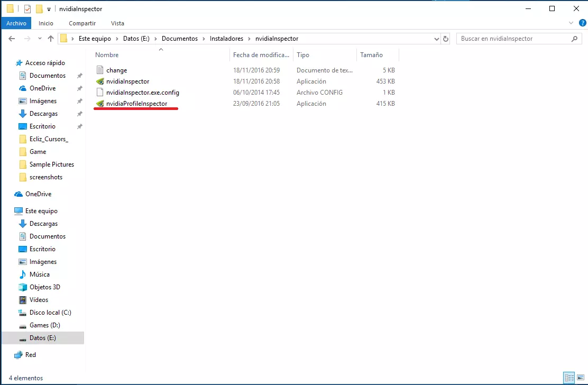The width and height of the screenshot is (588, 385).
Task: Expand chevron after Documentos breadcrumb
Action: coord(204,39)
